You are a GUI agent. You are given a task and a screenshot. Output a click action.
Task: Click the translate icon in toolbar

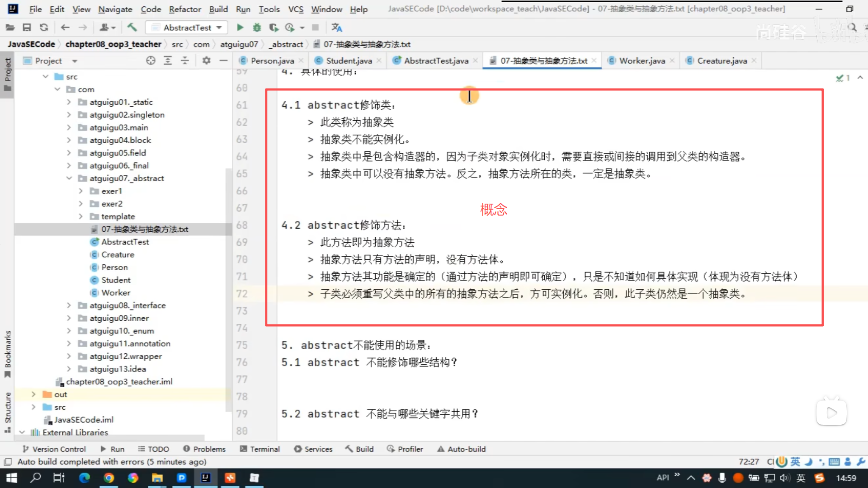click(336, 28)
